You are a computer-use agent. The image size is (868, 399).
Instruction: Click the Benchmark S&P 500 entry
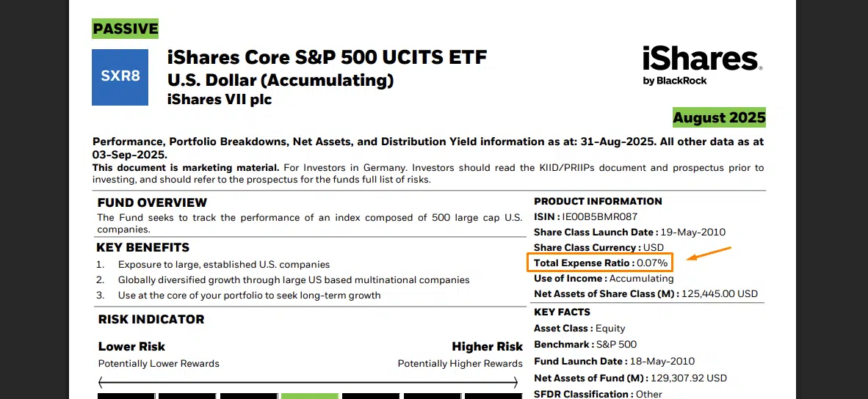point(585,344)
